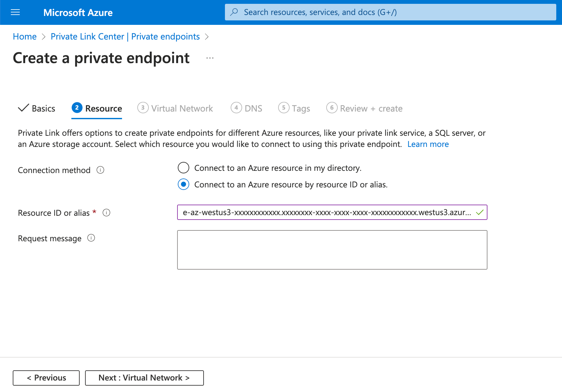Viewport: 562px width, 392px height.
Task: Open the ellipsis more options menu
Action: coord(210,58)
